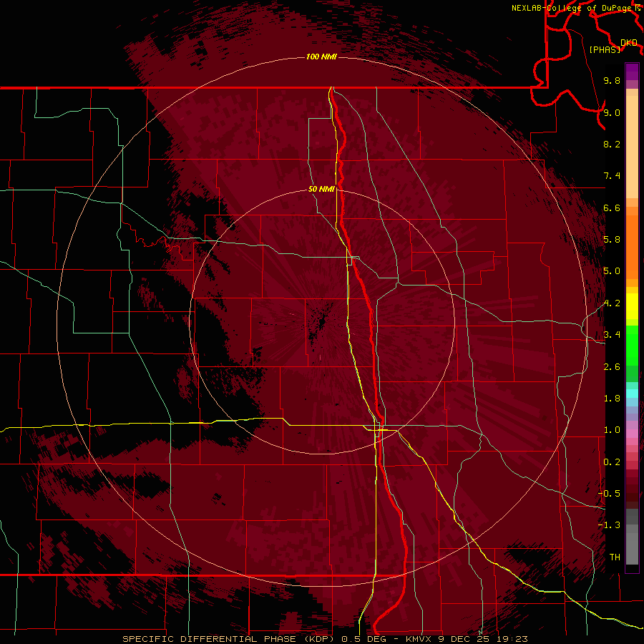Click the [PHAS] label above color scale
This screenshot has height=644, width=644.
tap(605, 49)
